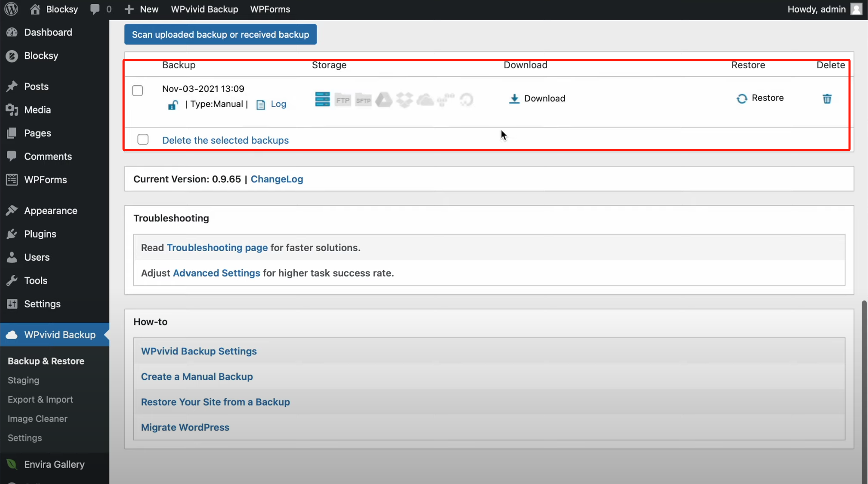Click the backup lock icon

tap(172, 105)
